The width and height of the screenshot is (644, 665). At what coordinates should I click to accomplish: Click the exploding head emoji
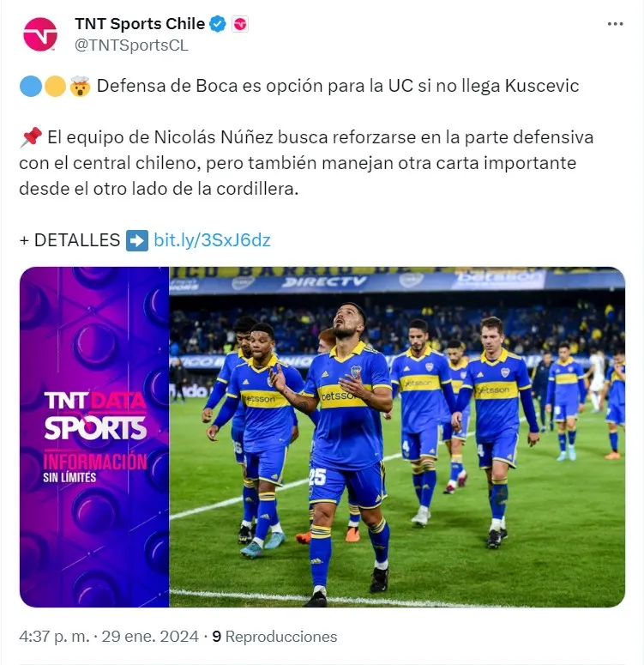[x=80, y=86]
